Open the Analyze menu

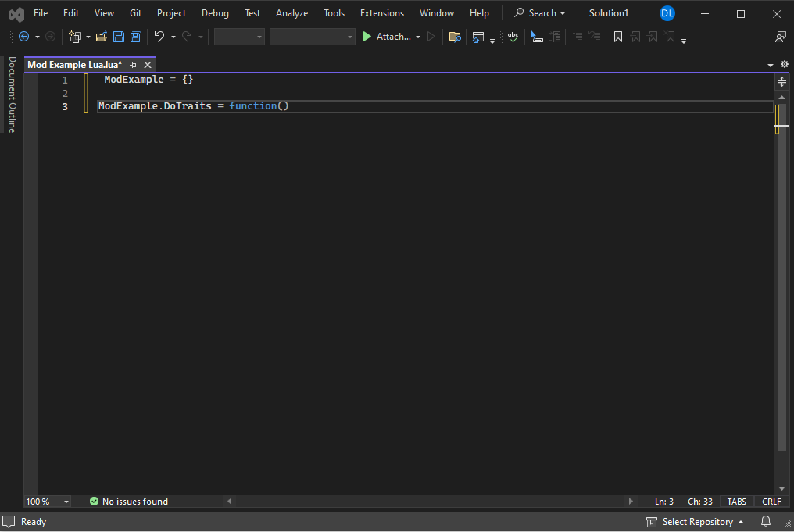(291, 13)
